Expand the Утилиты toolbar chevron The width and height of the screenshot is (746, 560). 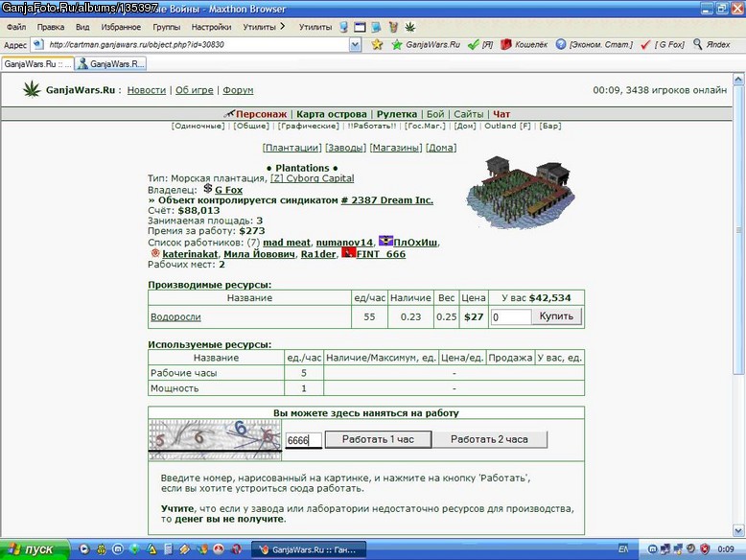click(x=283, y=27)
